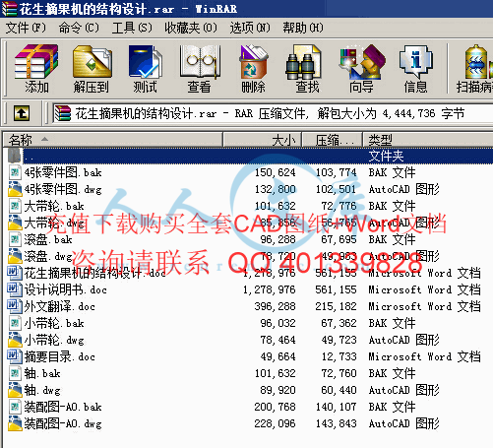Click size value 150,624
493x448 pixels.
pyautogui.click(x=275, y=172)
